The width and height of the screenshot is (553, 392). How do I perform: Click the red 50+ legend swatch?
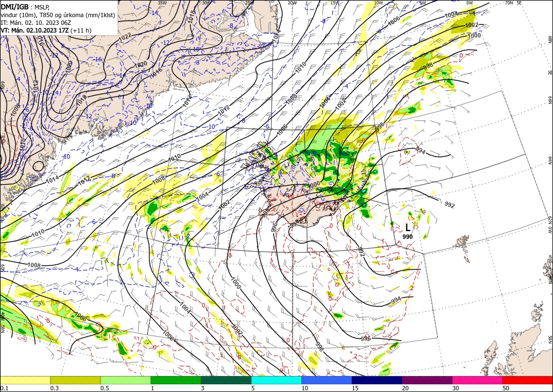tap(528, 380)
